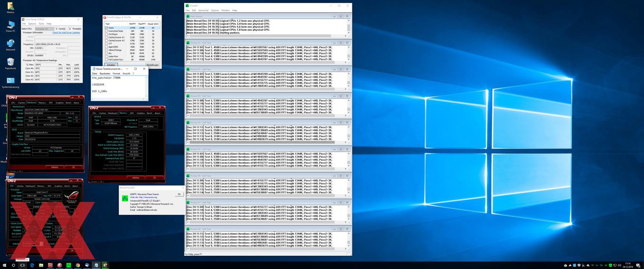Click the Core Temp title bar icon
This screenshot has height=269, width=644.
coord(24,19)
